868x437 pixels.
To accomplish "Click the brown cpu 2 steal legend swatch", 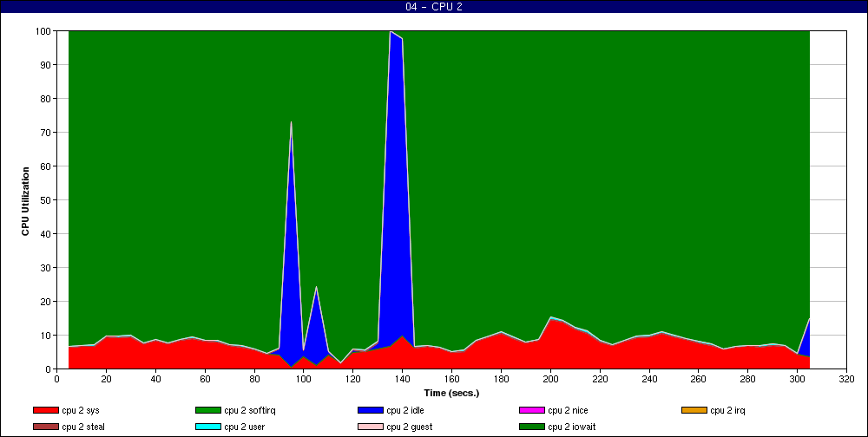I will (x=45, y=427).
